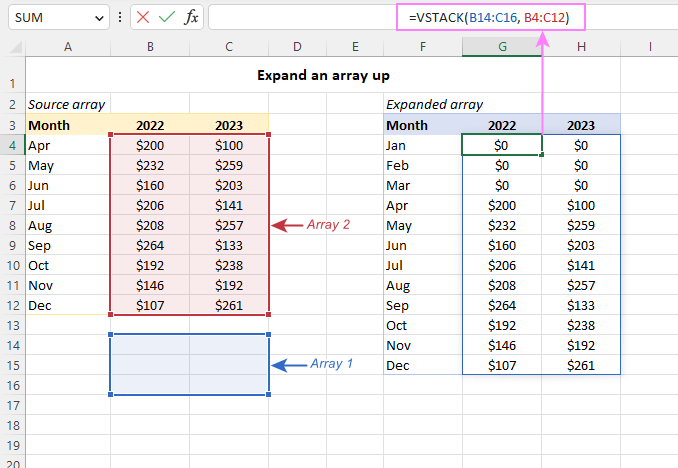Select column A header
The height and width of the screenshot is (468, 678).
pos(68,47)
